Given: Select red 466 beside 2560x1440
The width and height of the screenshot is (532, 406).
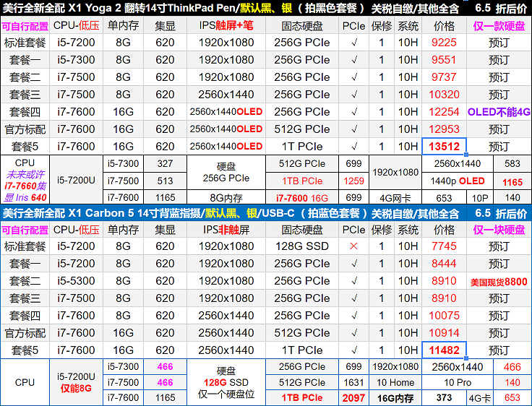Looking at the screenshot, I should (x=512, y=367).
